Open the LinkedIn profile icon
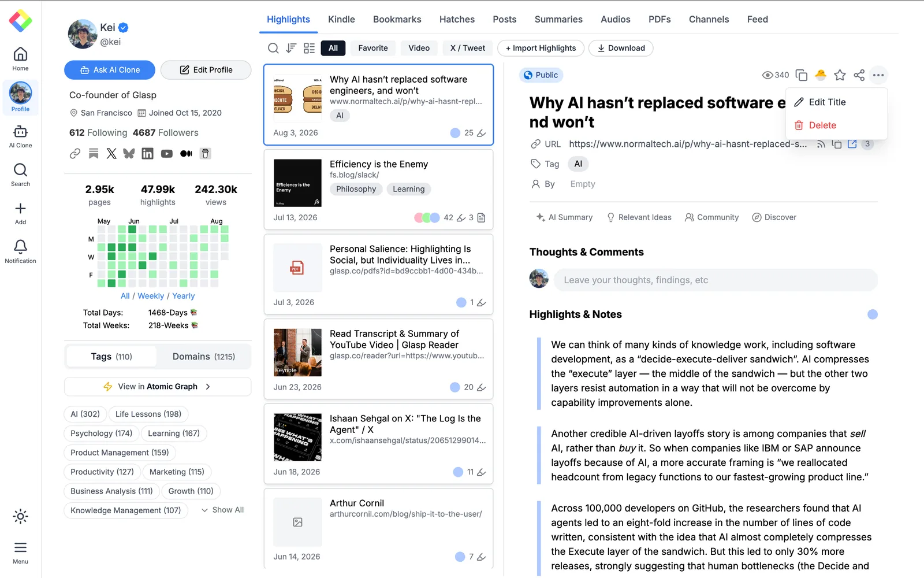The image size is (924, 578). [148, 153]
